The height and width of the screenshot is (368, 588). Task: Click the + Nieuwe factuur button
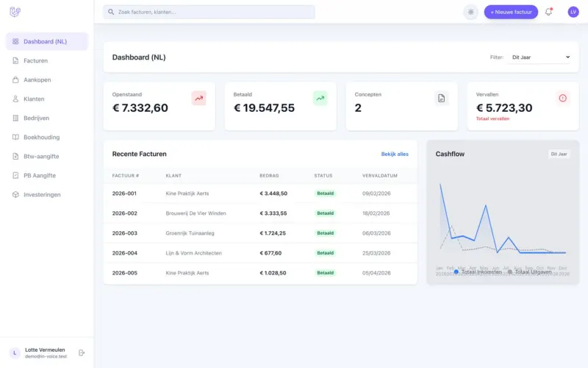point(511,12)
